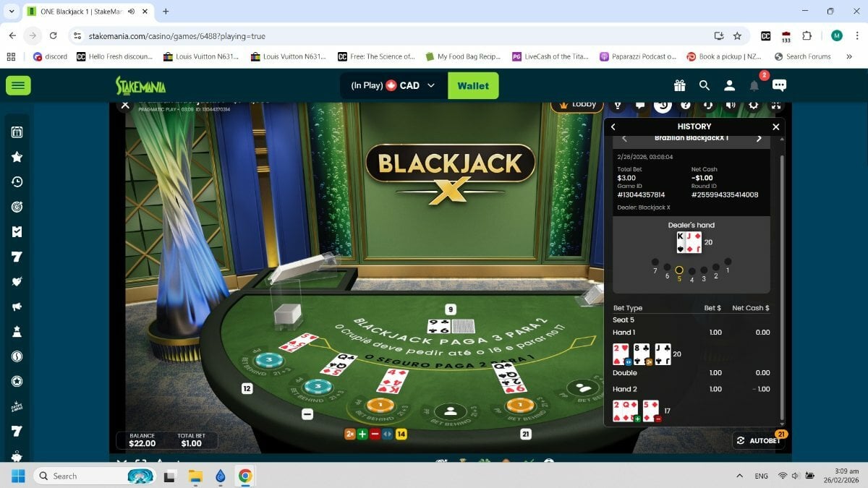This screenshot has height=488, width=868.
Task: Close the History panel
Action: point(776,127)
